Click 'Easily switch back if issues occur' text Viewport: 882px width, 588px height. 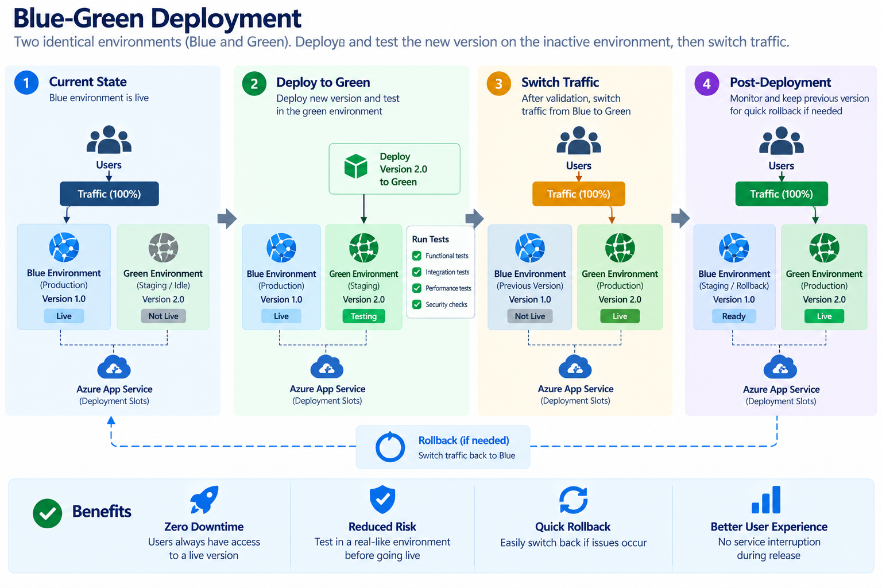pyautogui.click(x=574, y=543)
